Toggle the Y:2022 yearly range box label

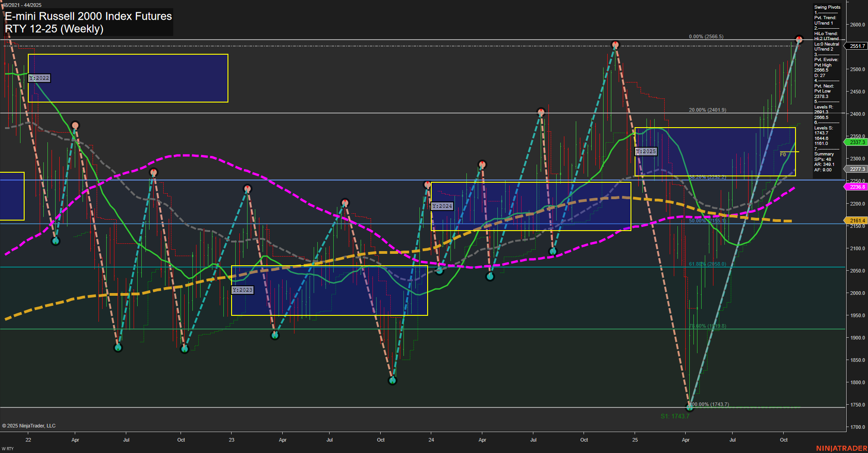[x=39, y=78]
